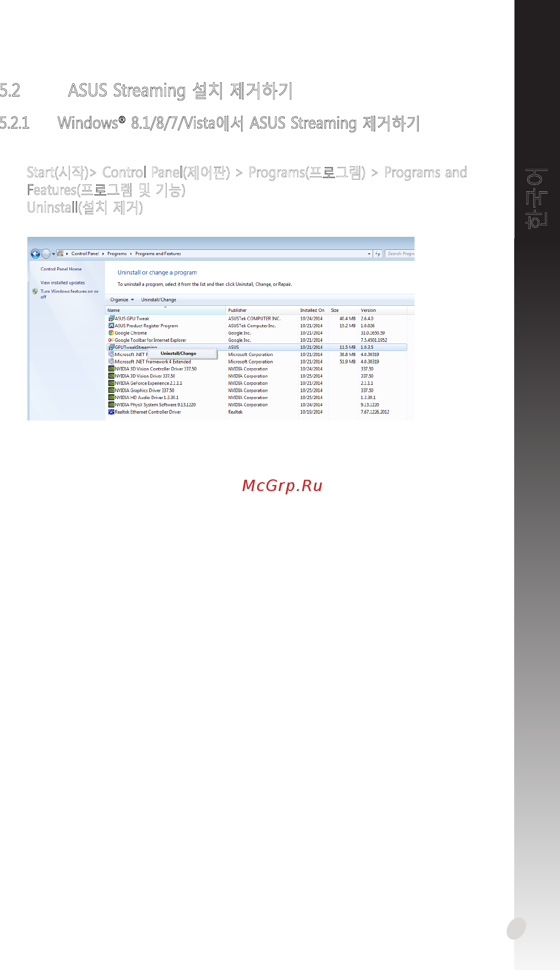
Task: Sort list by Name column header
Action: (x=165, y=311)
